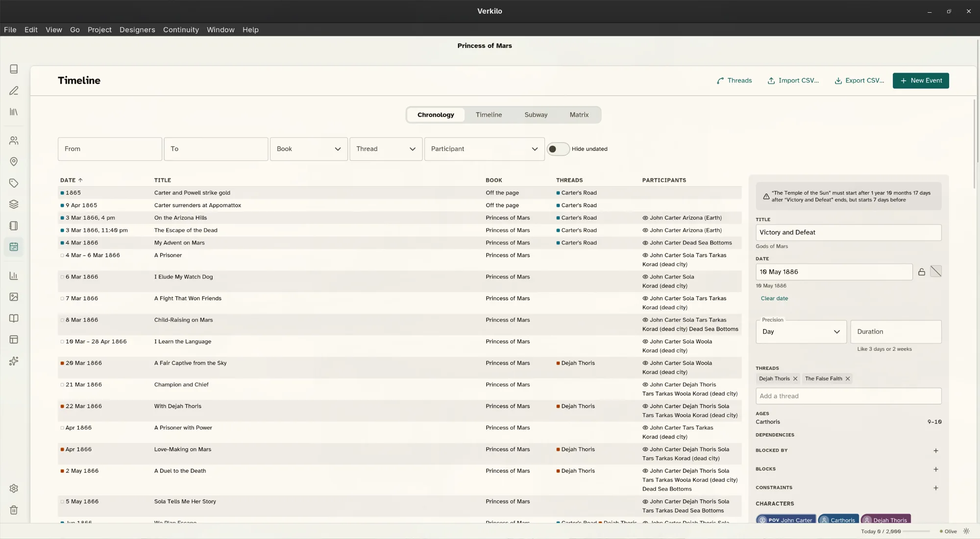Click the date lock icon

click(922, 272)
